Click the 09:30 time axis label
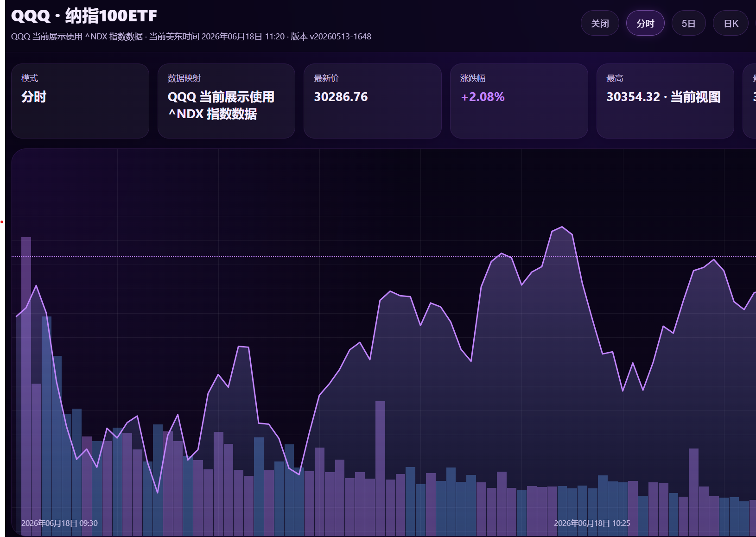 click(x=59, y=523)
